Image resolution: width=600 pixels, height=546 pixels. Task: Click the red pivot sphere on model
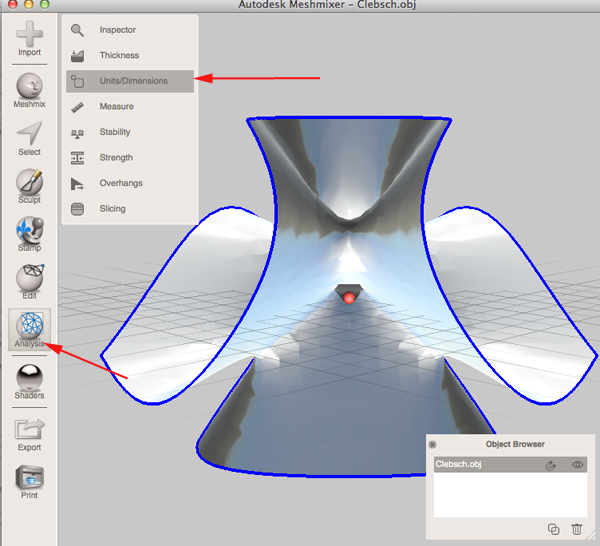[349, 298]
